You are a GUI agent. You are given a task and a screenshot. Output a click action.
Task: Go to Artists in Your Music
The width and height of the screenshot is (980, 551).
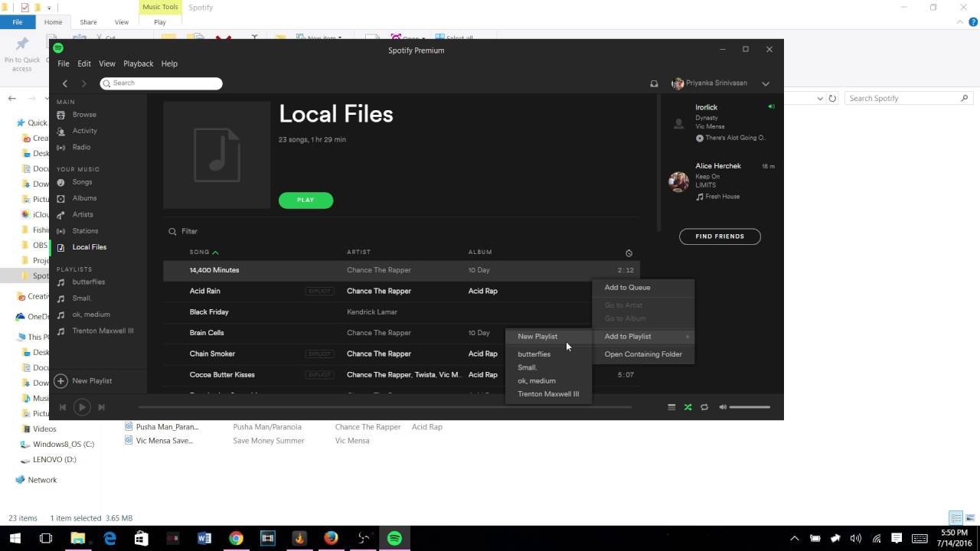83,214
